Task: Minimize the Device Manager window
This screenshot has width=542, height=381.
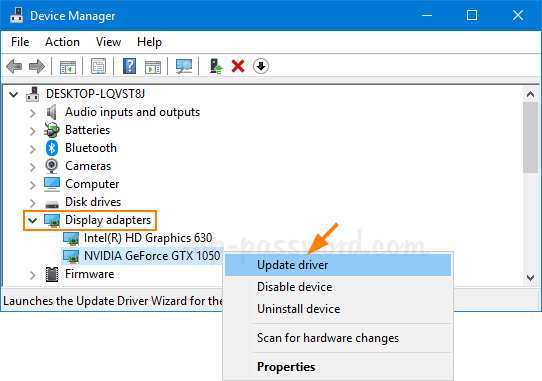Action: (427, 15)
